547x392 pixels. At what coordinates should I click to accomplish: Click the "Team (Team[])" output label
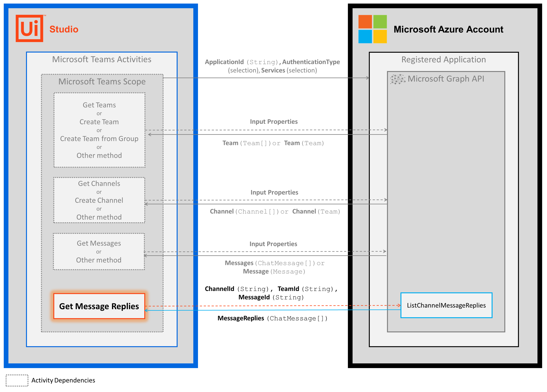tap(247, 143)
